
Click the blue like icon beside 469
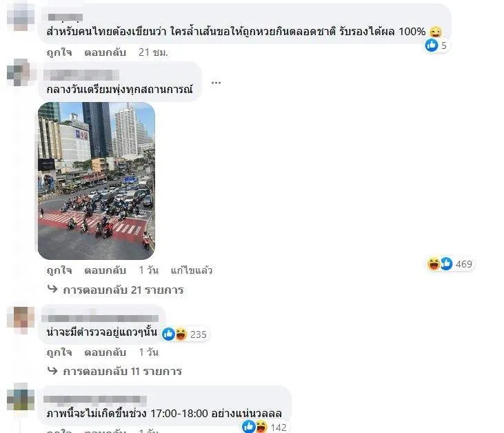point(446,263)
